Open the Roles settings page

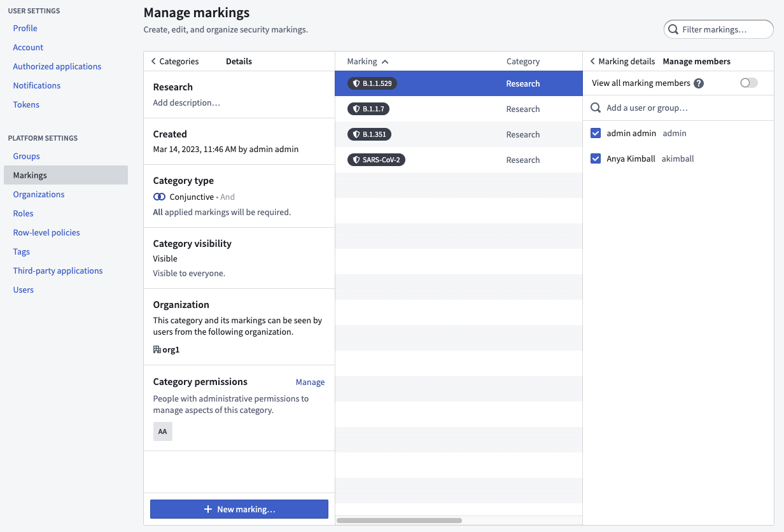24,213
